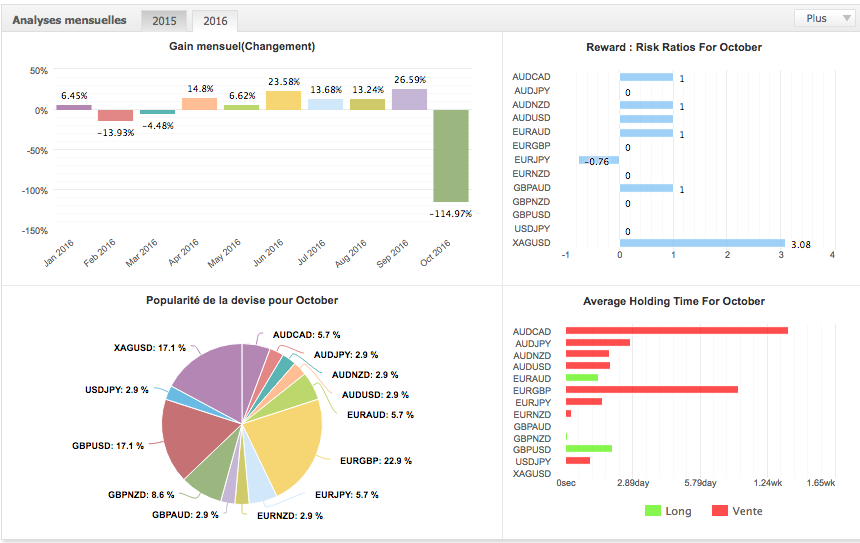Image resolution: width=860 pixels, height=543 pixels.
Task: Click the 'GBPNZD: 8.6 %' pie label
Action: tap(141, 495)
